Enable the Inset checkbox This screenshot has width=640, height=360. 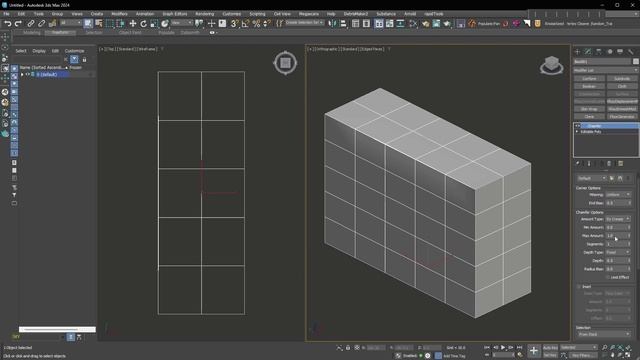tap(579, 287)
